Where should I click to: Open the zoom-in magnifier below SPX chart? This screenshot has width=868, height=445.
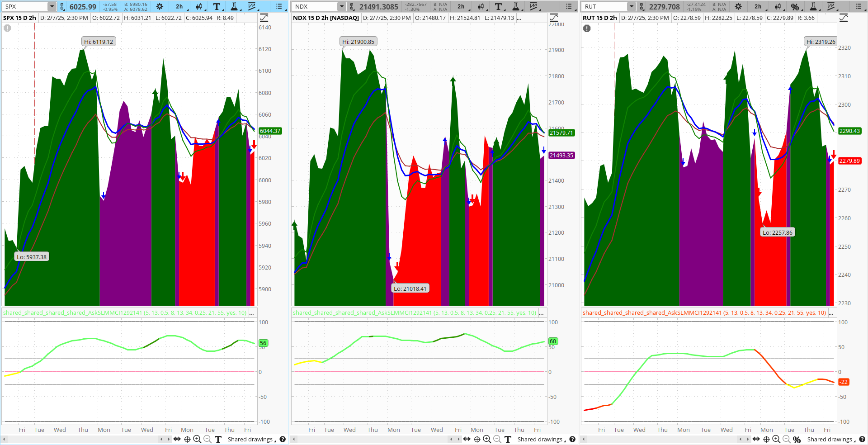pos(198,439)
